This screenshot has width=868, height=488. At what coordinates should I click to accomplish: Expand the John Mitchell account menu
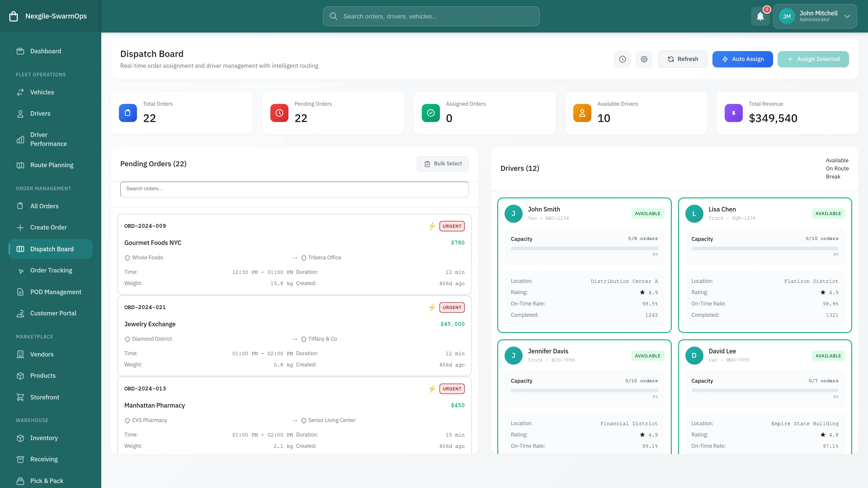coord(815,16)
